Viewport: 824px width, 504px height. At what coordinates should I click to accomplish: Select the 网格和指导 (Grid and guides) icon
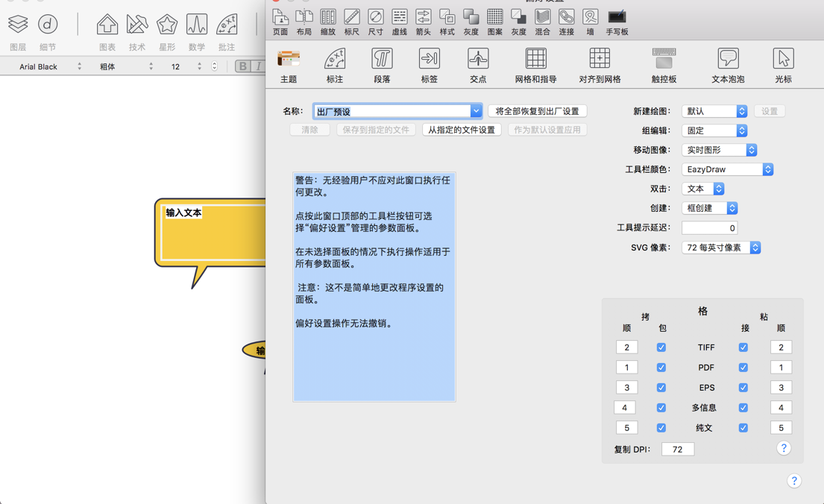pyautogui.click(x=535, y=65)
